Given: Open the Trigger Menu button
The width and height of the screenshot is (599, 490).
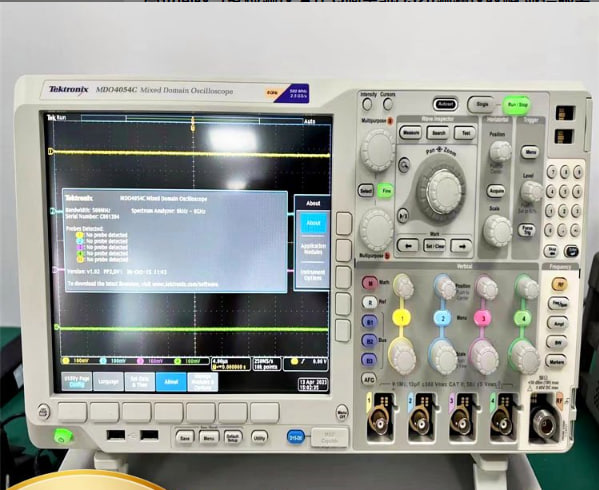Looking at the screenshot, I should 530,152.
